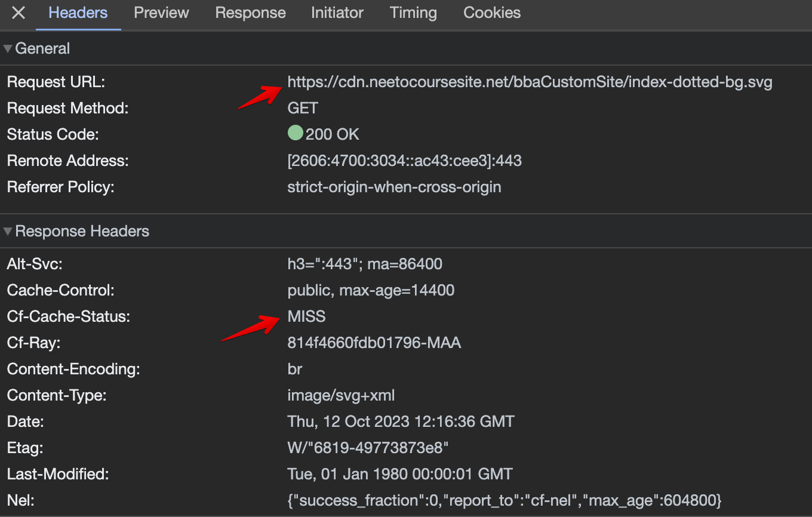
Task: Click the Content-Type image/svg+xml value
Action: point(341,395)
